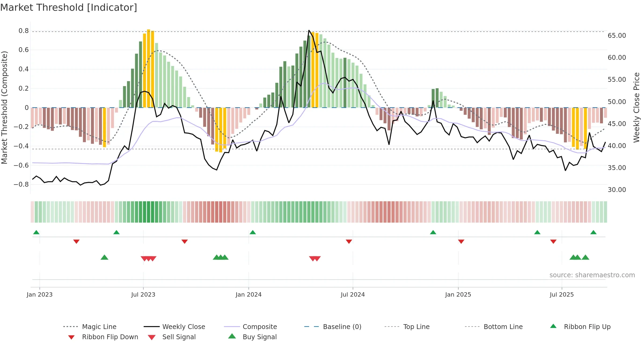
Task: Select the Ribbon Flip Up marker near November 2024
Action: click(433, 232)
